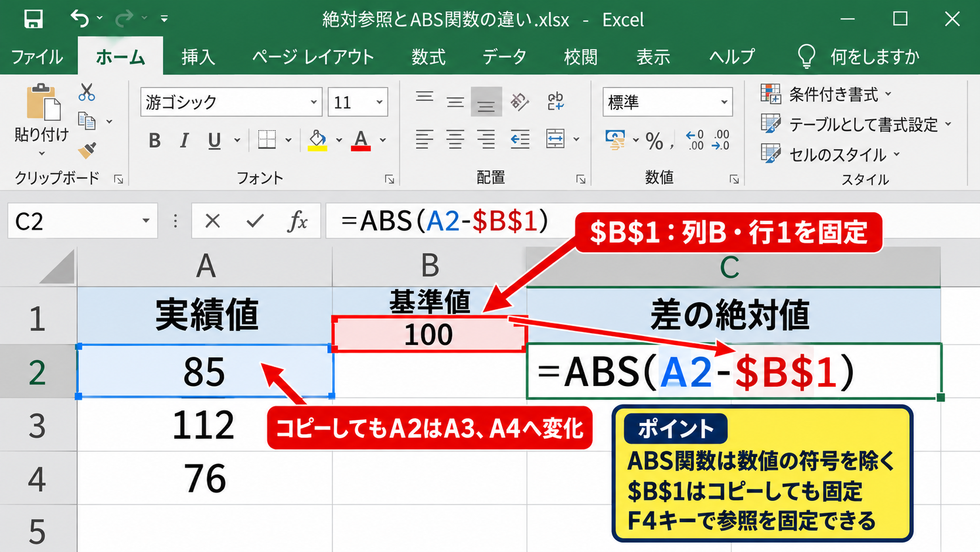Toggle align left button

(425, 139)
